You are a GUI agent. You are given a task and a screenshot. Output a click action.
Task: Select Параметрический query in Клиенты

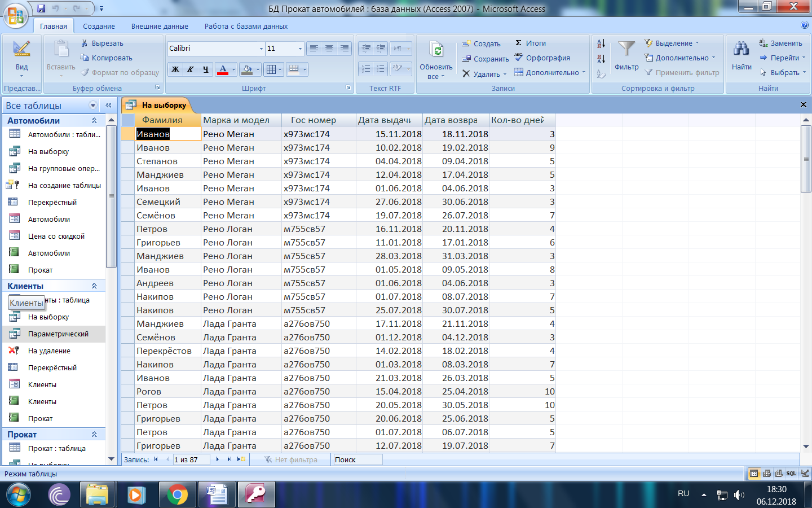(x=54, y=334)
